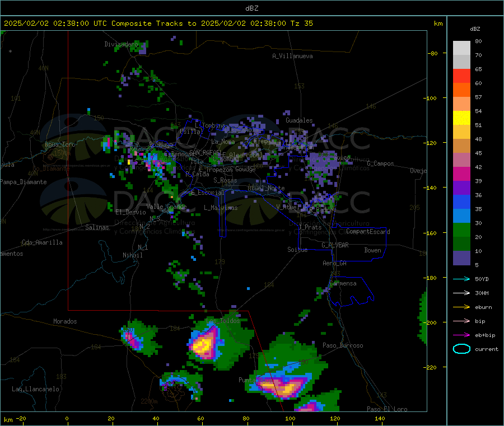Click the 'Valle_Grande' location label
This screenshot has width=504, height=426.
coord(166,206)
